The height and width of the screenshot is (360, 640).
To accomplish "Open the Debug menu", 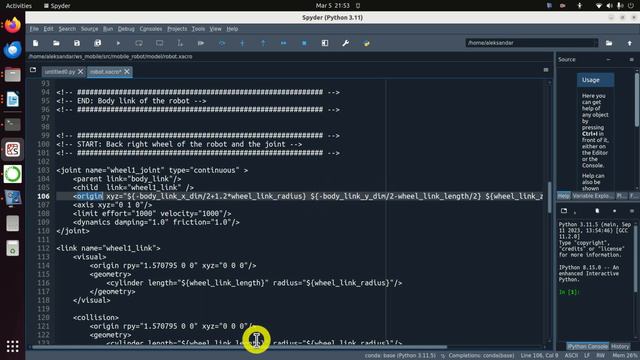I will coord(126,29).
